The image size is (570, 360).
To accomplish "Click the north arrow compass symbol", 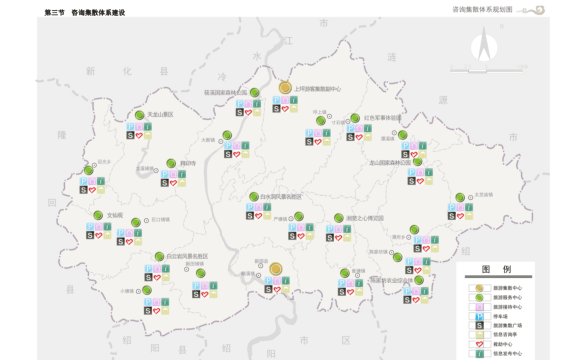I will (x=484, y=44).
